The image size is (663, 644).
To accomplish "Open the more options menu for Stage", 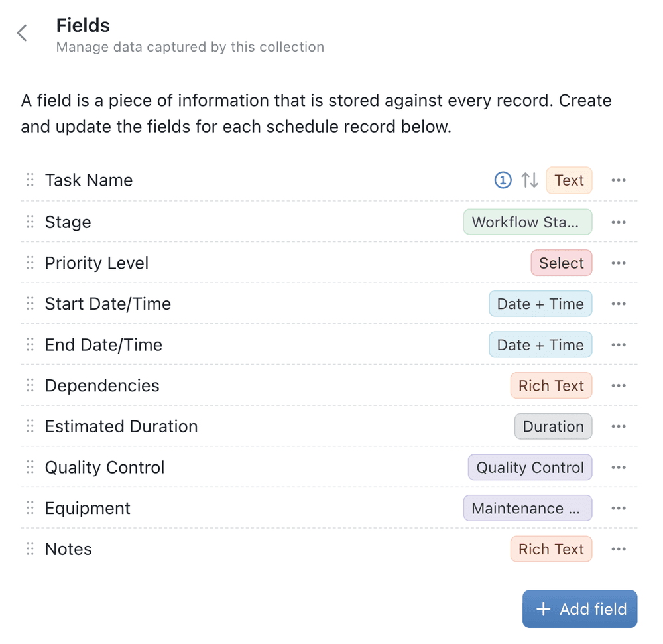I will pos(619,222).
